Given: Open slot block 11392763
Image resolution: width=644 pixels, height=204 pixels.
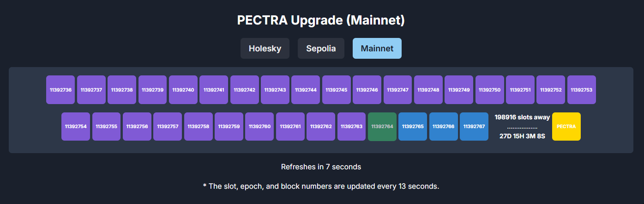Looking at the screenshot, I should [351, 126].
